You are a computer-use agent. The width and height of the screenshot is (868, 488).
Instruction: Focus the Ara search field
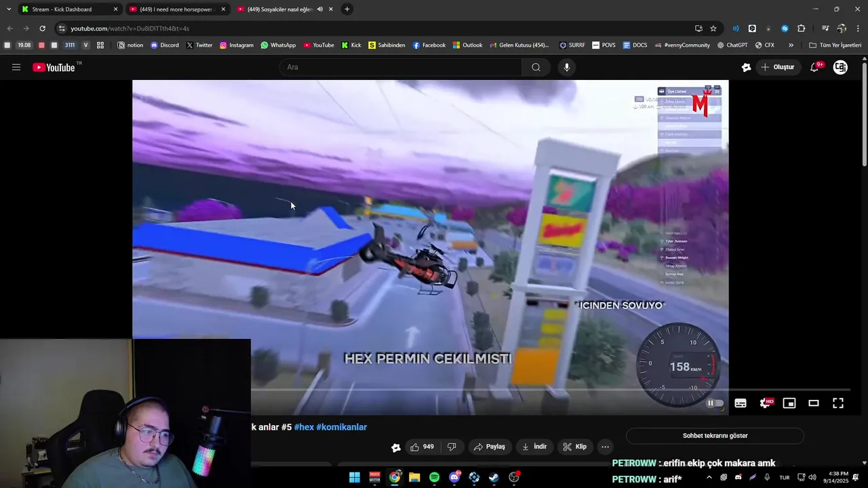pyautogui.click(x=401, y=67)
